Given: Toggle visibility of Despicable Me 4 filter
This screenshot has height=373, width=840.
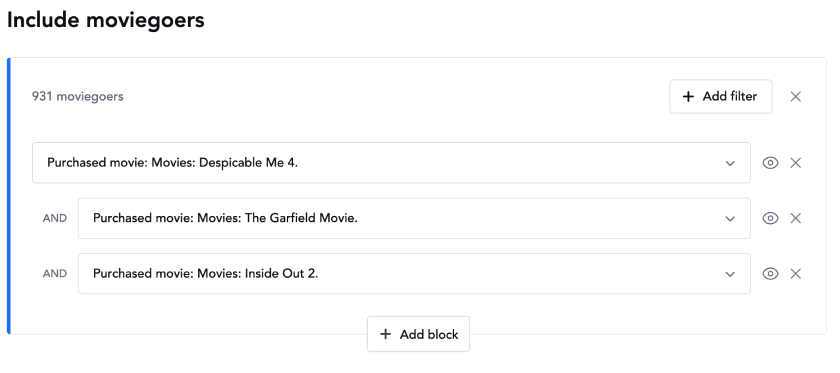Looking at the screenshot, I should click(770, 163).
